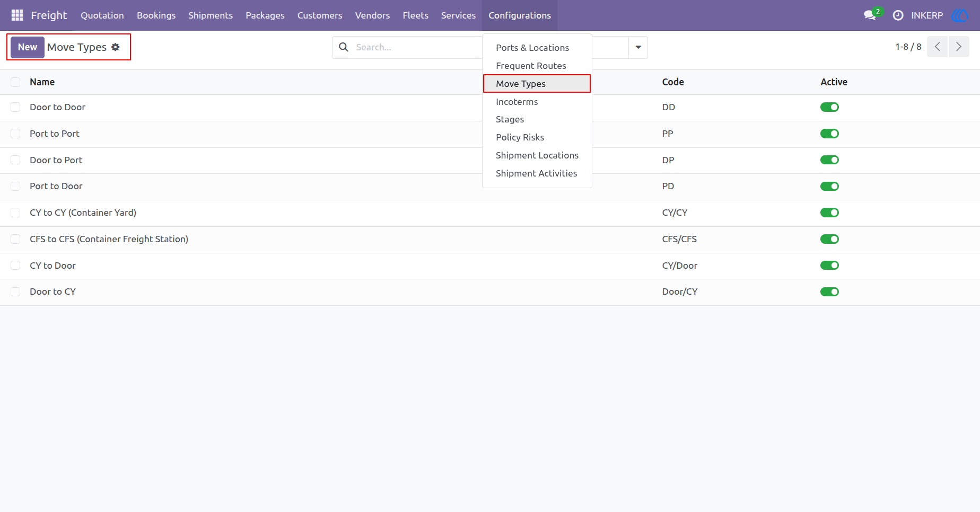Sort by the Code column header

673,82
